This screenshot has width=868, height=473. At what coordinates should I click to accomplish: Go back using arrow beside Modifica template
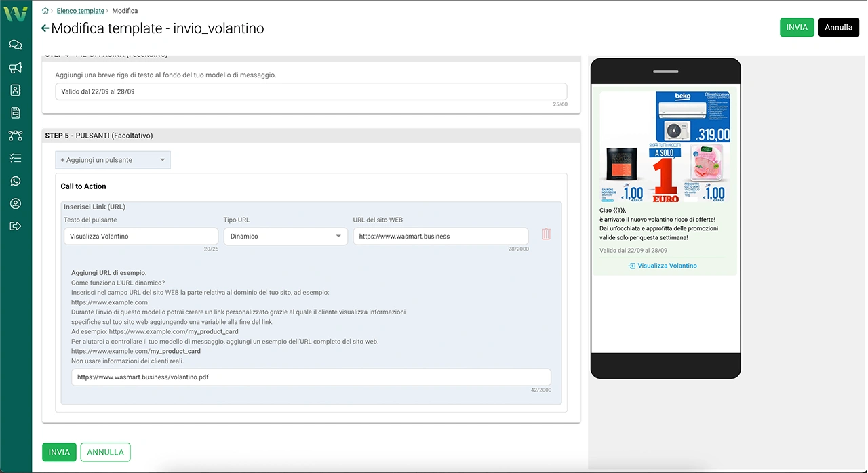click(45, 28)
